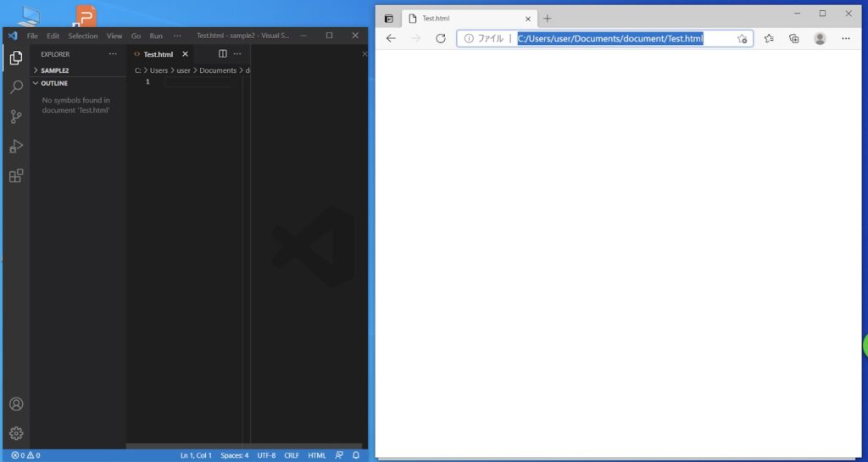Open Manage gear settings in VS Code
Viewport: 868px width, 462px height.
tap(15, 433)
